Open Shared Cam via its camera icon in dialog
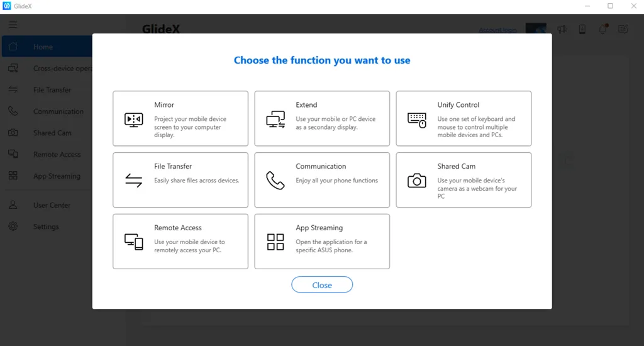644x346 pixels. [417, 181]
